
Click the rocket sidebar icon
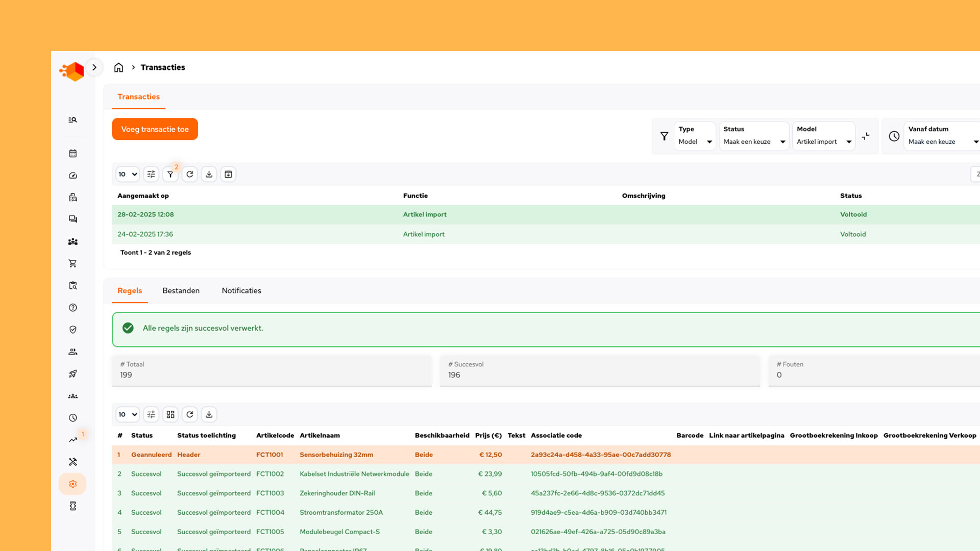pos(72,374)
